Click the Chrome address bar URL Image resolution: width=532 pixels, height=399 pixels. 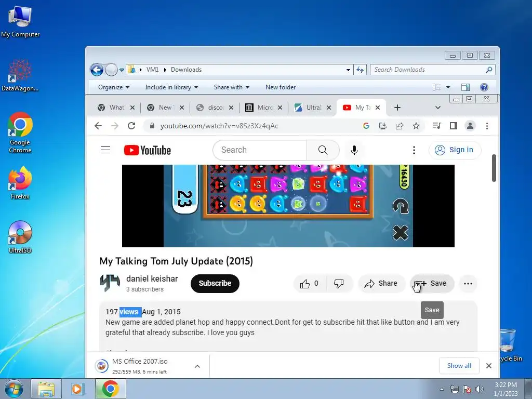(219, 126)
